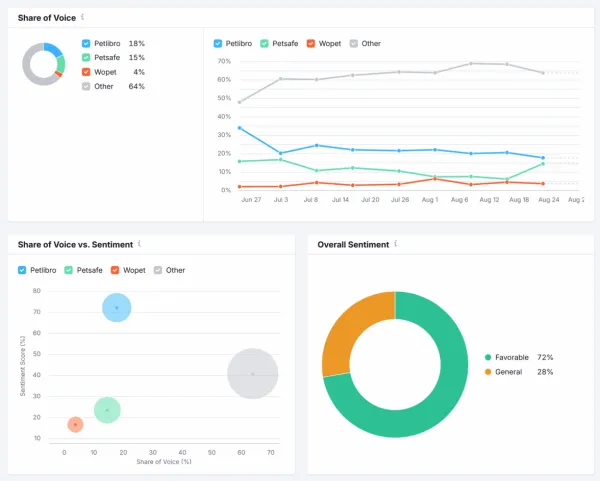Viewport: 600px width, 481px height.
Task: Click Petsafe line's Aug 24 data point
Action: point(543,164)
